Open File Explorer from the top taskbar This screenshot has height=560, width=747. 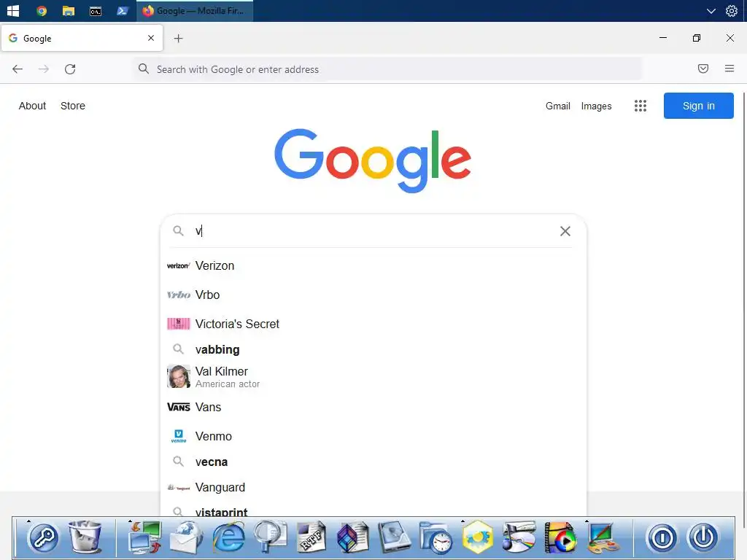pos(69,10)
